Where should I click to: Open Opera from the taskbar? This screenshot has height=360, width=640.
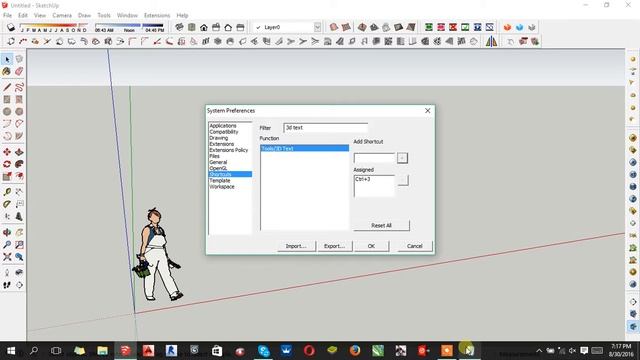click(x=309, y=351)
